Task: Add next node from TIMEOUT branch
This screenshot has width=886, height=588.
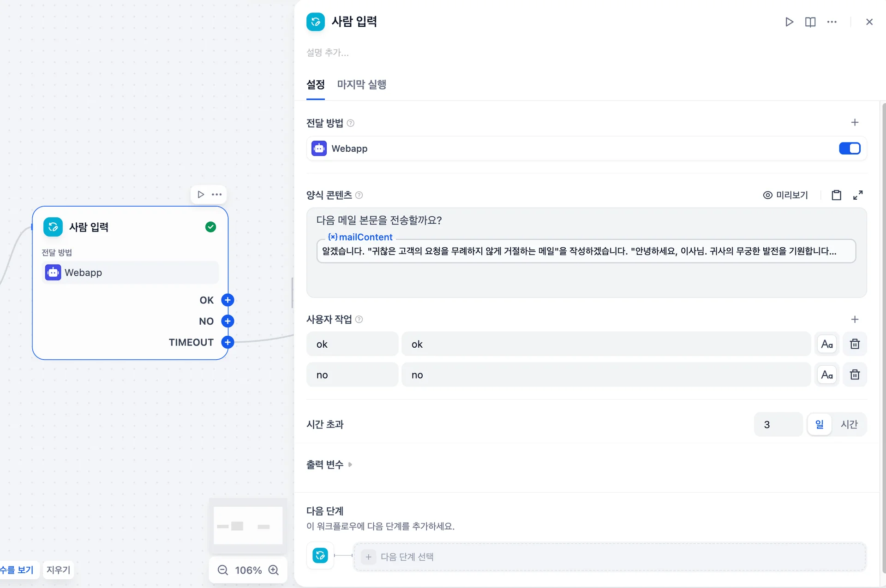Action: tap(227, 342)
